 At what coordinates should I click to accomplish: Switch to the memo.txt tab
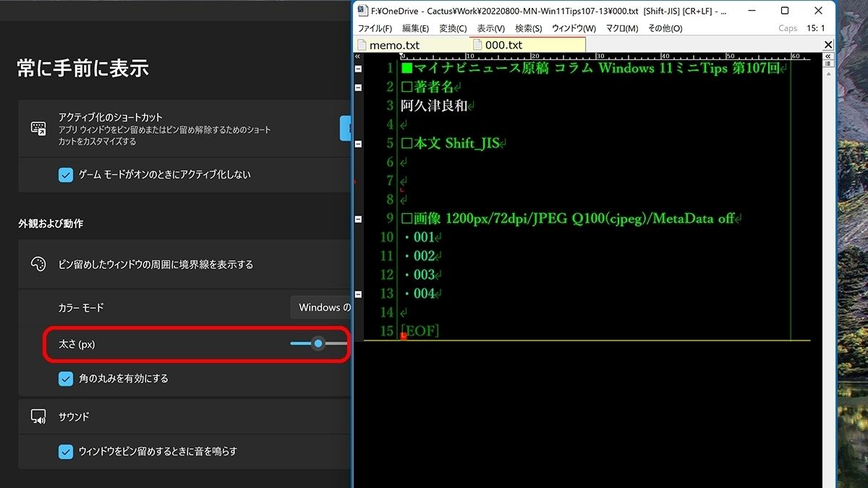tap(412, 45)
